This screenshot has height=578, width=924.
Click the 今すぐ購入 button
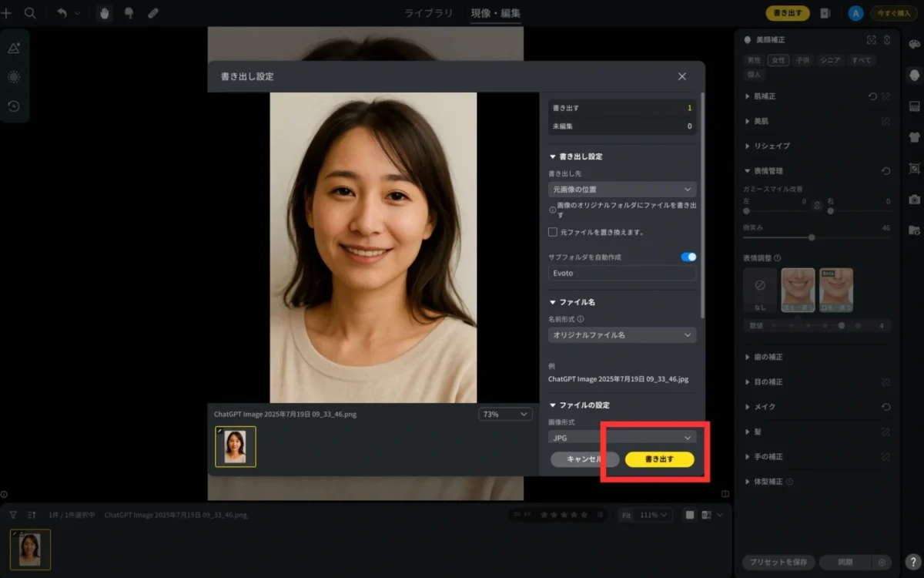tap(894, 13)
